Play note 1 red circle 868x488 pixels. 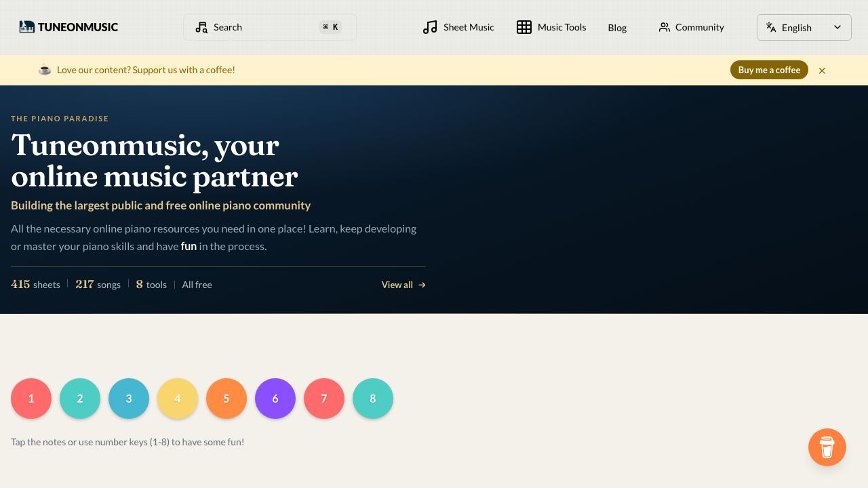point(31,399)
